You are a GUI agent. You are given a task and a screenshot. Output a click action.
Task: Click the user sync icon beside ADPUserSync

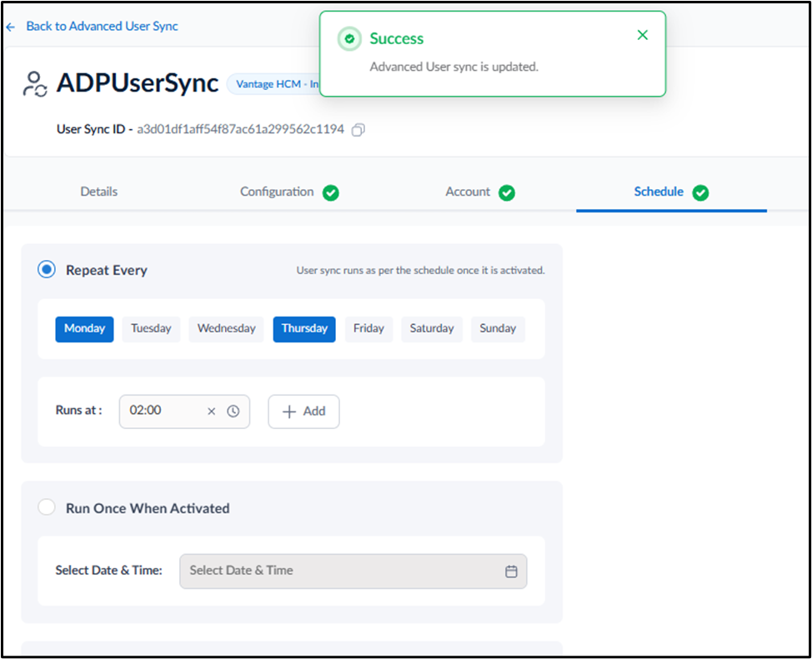click(x=35, y=84)
